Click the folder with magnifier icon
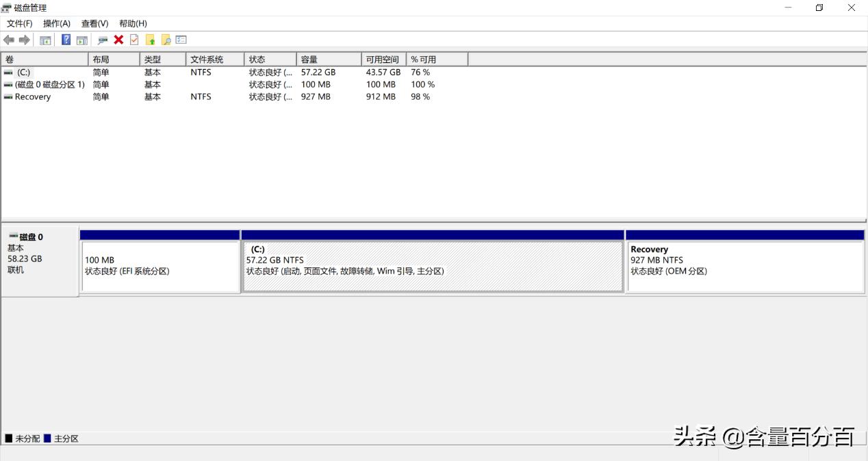The image size is (868, 461). pos(166,40)
